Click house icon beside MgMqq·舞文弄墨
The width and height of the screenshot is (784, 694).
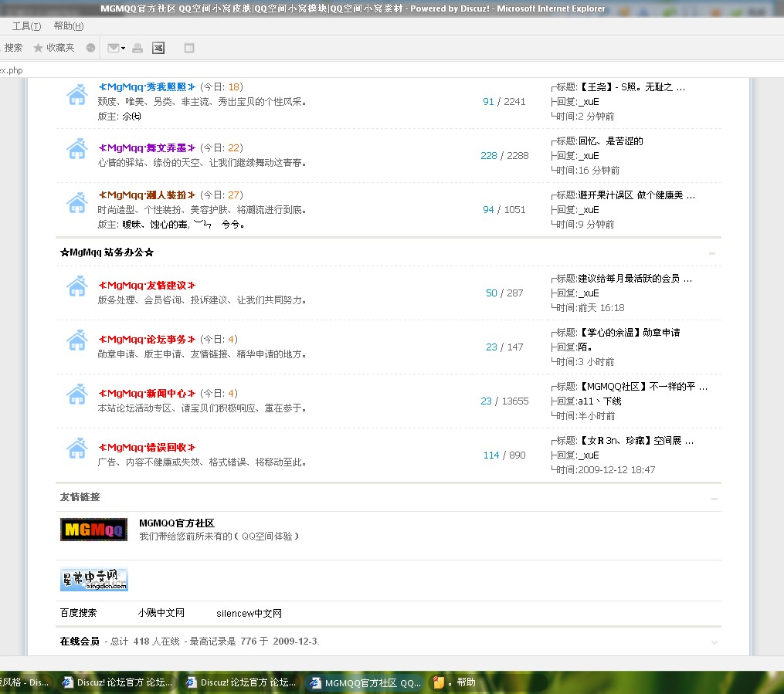pos(77,148)
